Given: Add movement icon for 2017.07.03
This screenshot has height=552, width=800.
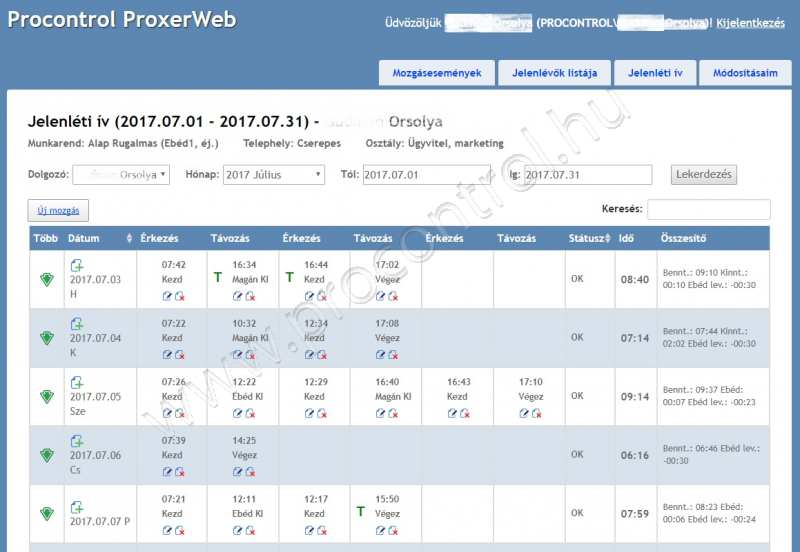Looking at the screenshot, I should pyautogui.click(x=77, y=265).
